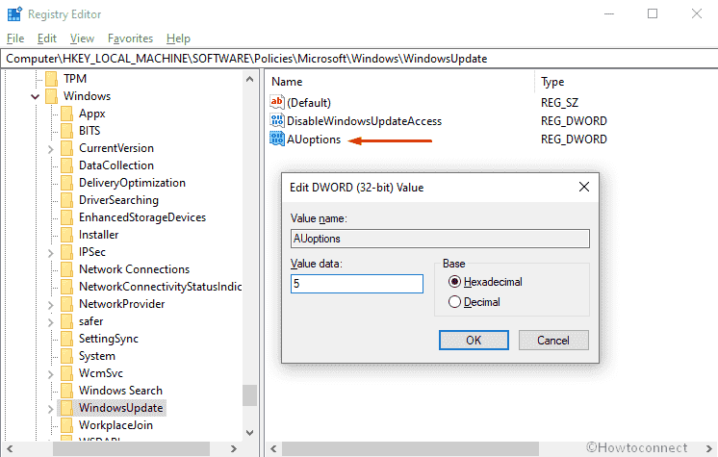Click the Network Connections folder icon
Screen dimensions: 718x457
pos(67,269)
